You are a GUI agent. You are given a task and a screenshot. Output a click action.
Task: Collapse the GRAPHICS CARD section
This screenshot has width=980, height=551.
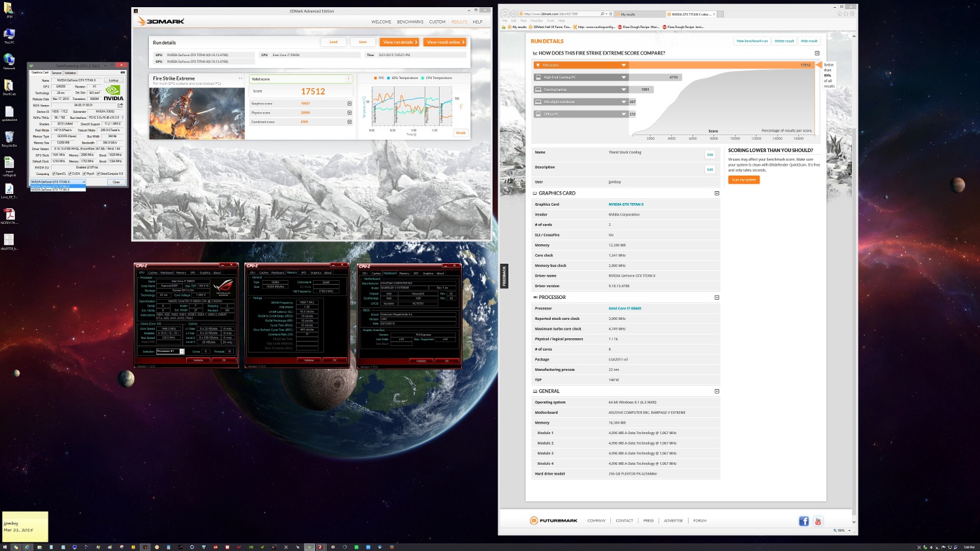coord(717,193)
